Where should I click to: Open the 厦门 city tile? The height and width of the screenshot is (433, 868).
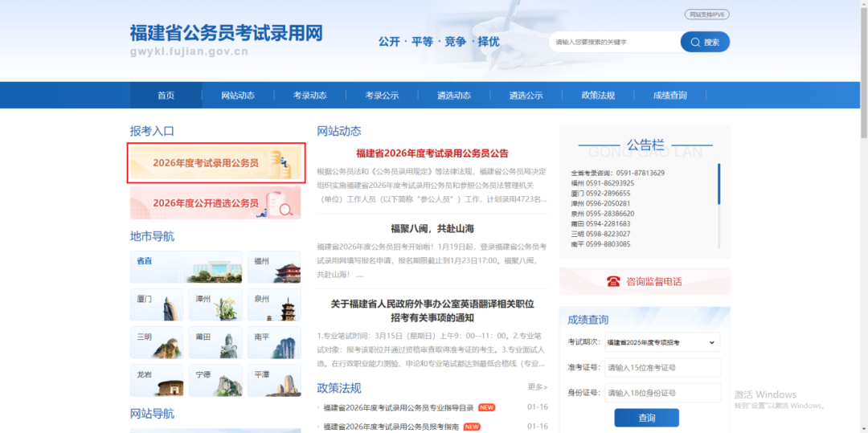point(157,305)
